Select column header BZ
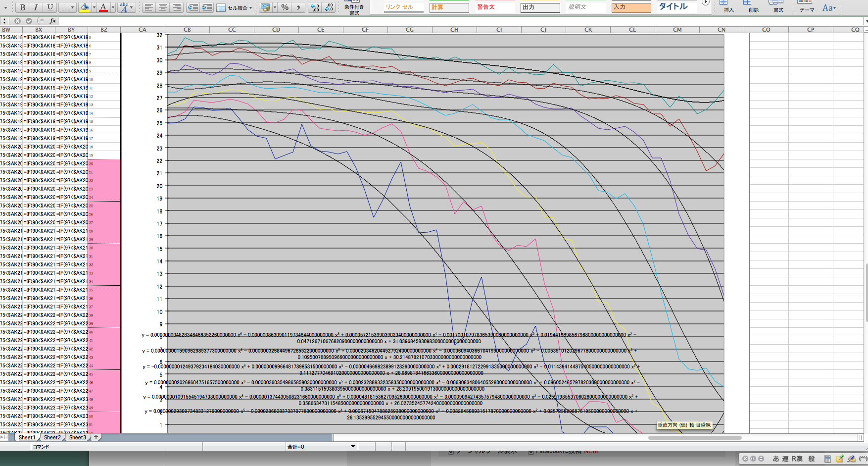868x466 pixels. pos(104,30)
